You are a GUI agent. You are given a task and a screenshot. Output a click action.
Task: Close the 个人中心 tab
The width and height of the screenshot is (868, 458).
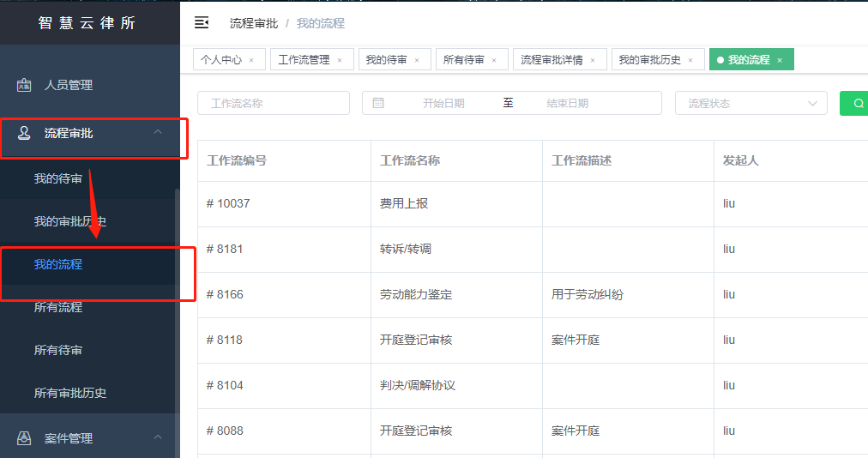(251, 60)
